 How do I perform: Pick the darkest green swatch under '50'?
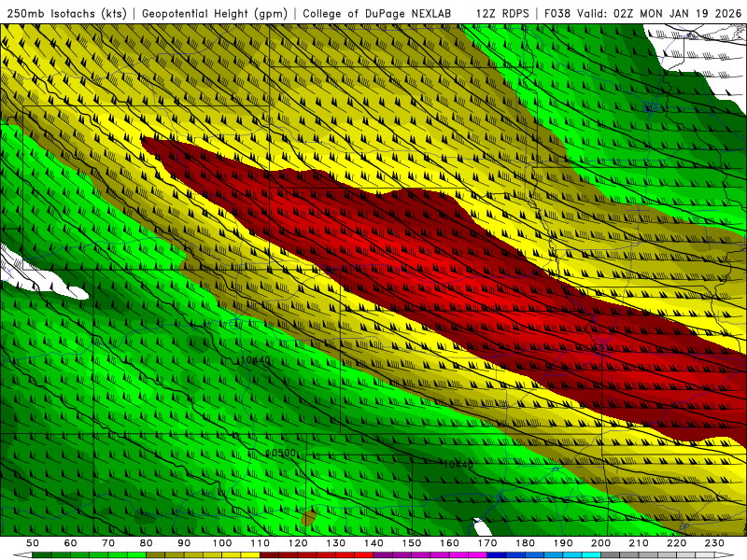click(x=42, y=555)
